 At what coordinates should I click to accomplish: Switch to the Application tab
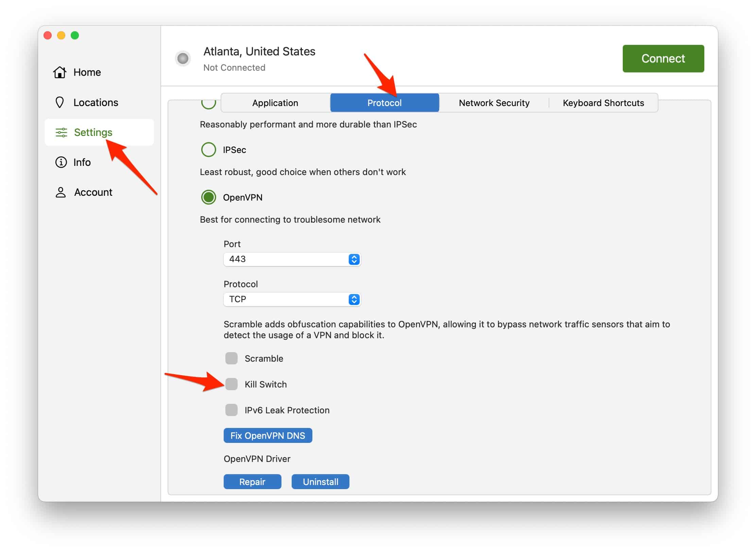click(x=275, y=103)
